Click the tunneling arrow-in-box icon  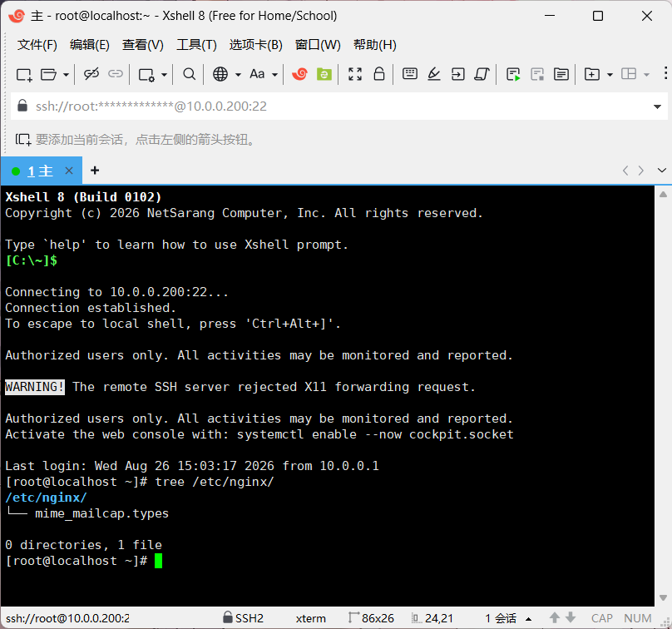click(457, 74)
